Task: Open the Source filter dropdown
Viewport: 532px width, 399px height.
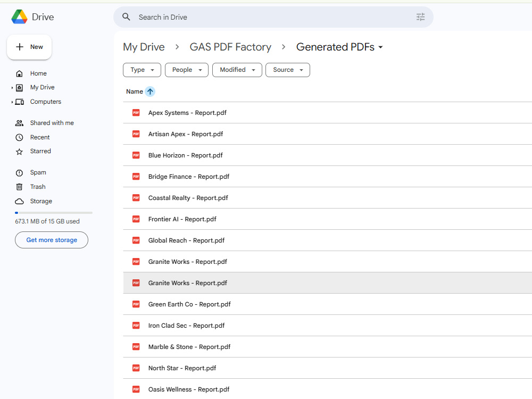Action: click(x=288, y=70)
